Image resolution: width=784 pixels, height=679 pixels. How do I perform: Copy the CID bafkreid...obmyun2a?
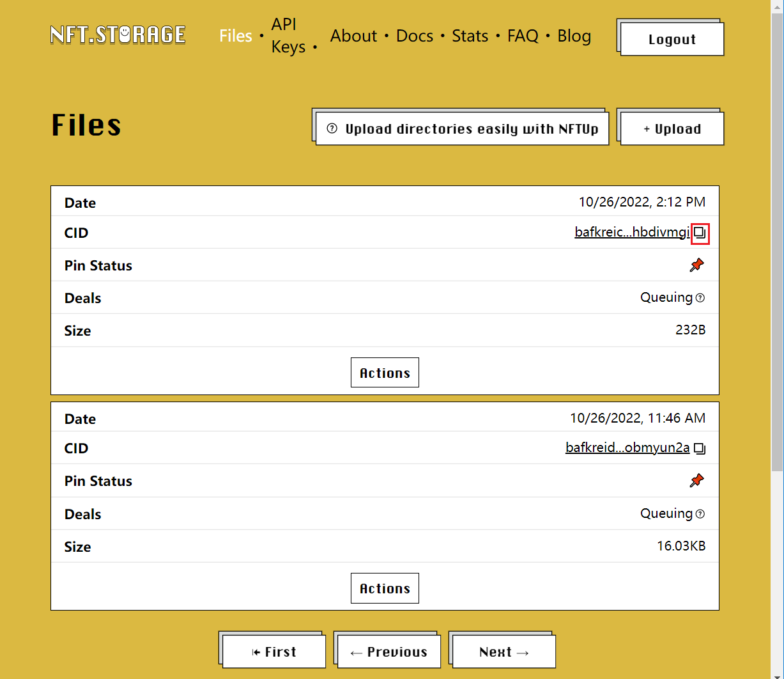tap(700, 449)
